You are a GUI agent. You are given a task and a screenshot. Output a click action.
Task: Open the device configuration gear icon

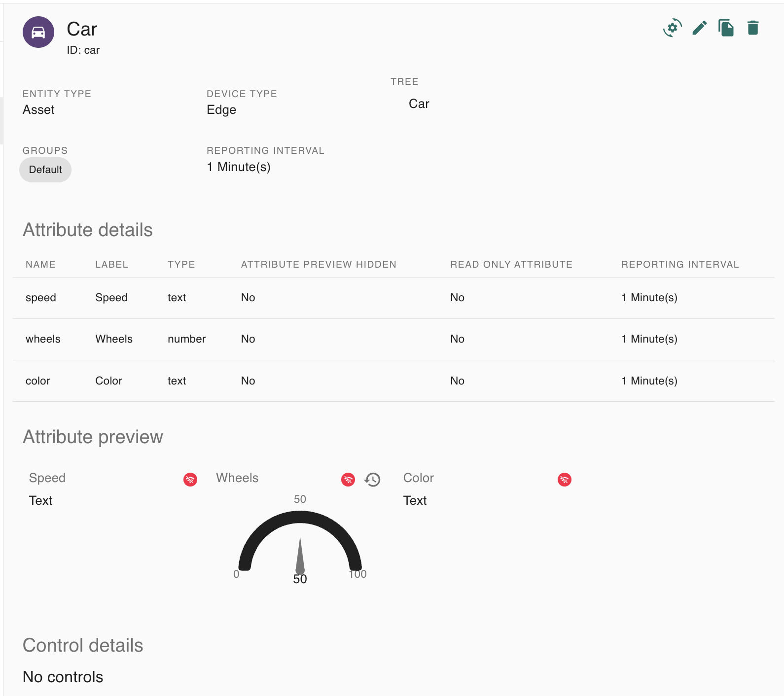[x=673, y=28]
